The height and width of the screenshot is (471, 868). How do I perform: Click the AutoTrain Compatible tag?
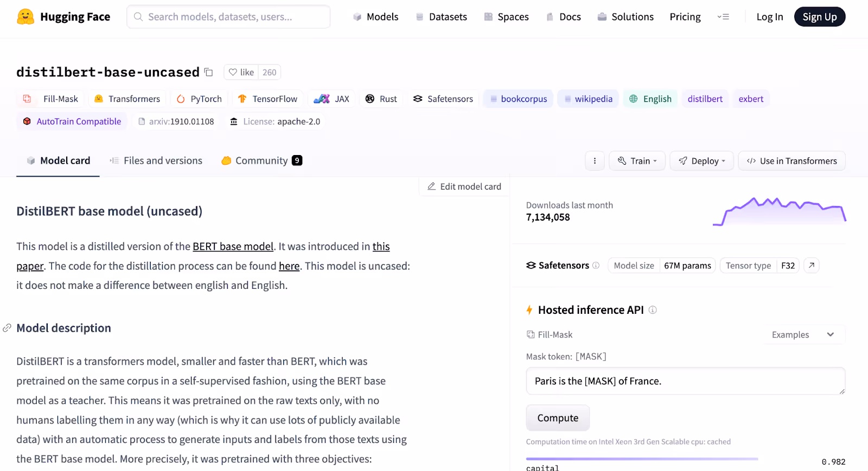click(72, 121)
